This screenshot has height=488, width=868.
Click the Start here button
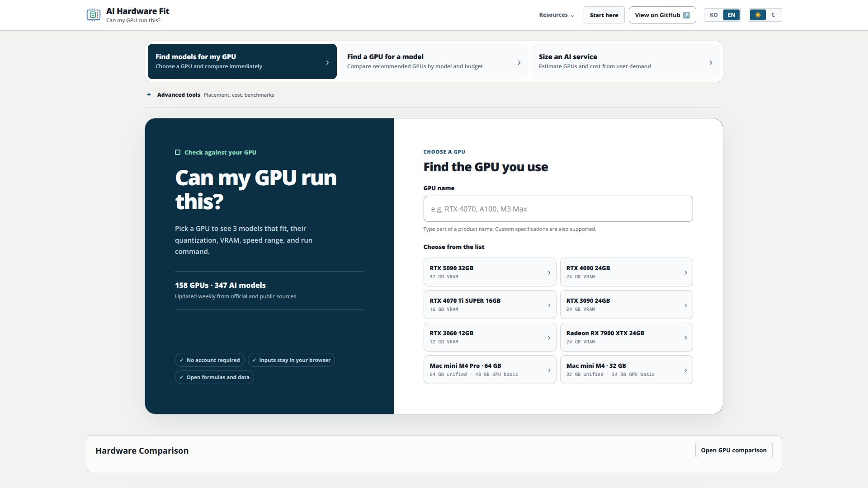coord(604,15)
